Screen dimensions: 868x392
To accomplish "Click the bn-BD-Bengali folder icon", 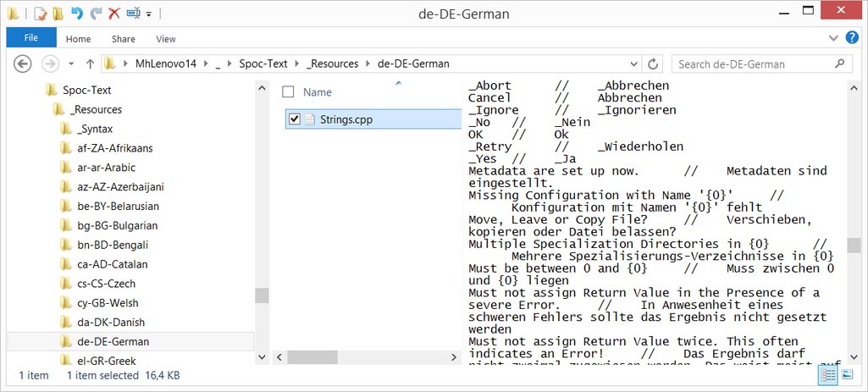I will pyautogui.click(x=66, y=246).
